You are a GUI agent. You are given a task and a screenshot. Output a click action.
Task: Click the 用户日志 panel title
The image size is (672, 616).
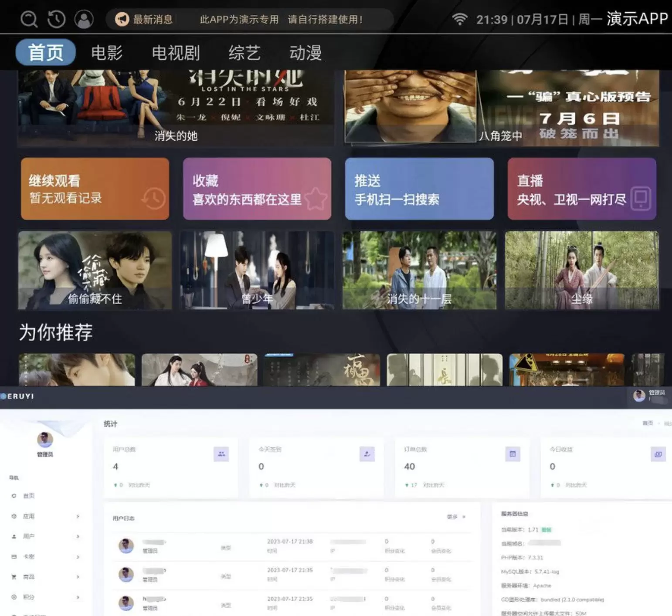click(124, 518)
